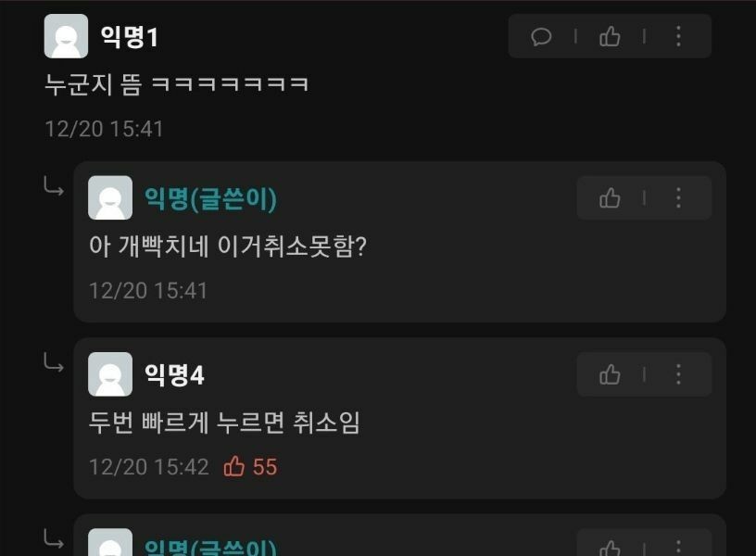Open options on bottom 익명(글쓴이) reply
The width and height of the screenshot is (756, 556).
point(678,548)
